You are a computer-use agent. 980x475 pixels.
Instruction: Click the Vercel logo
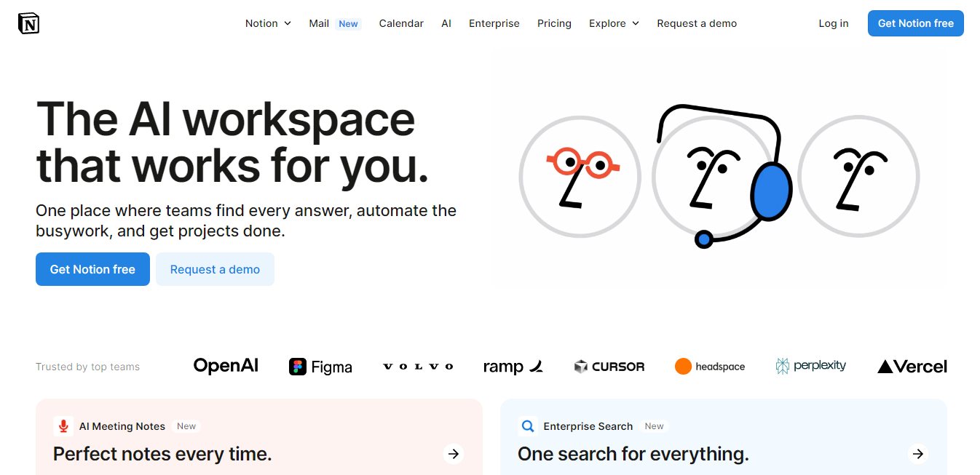912,367
